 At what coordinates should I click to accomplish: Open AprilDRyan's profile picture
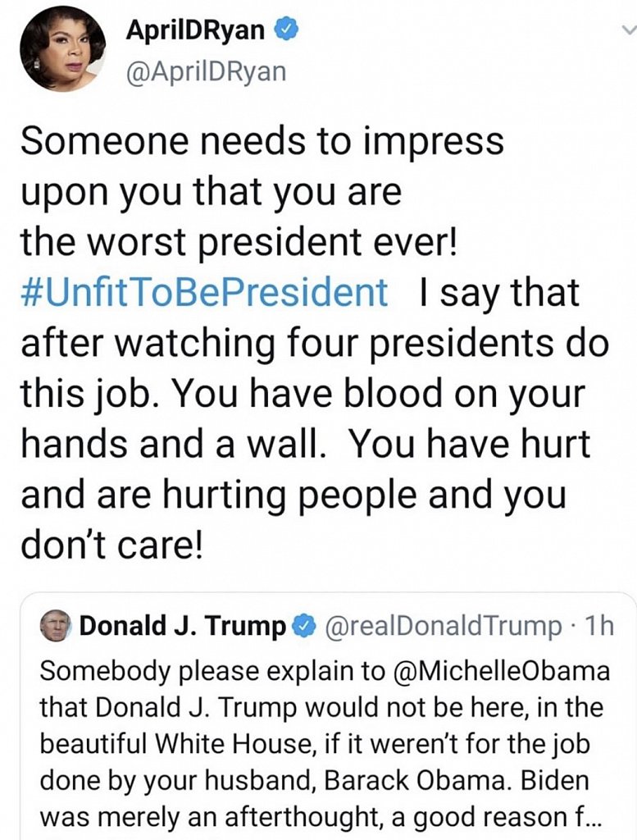click(x=62, y=51)
